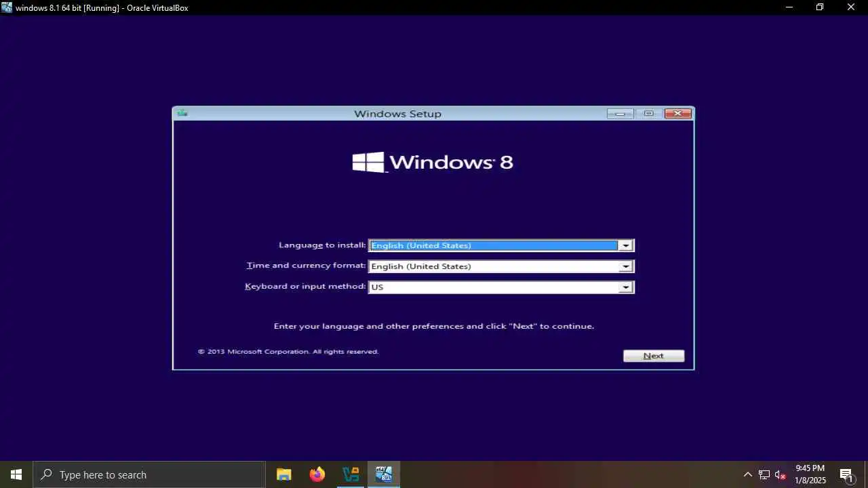Click the Windows Setup title bar icon
The height and width of the screenshot is (488, 868).
pyautogui.click(x=182, y=113)
